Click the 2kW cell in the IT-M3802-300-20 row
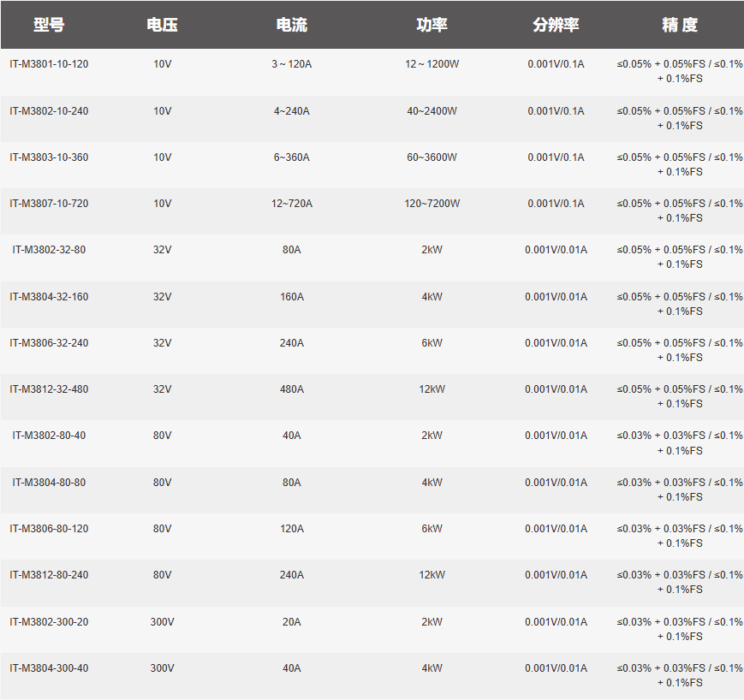744x700 pixels. coord(432,622)
